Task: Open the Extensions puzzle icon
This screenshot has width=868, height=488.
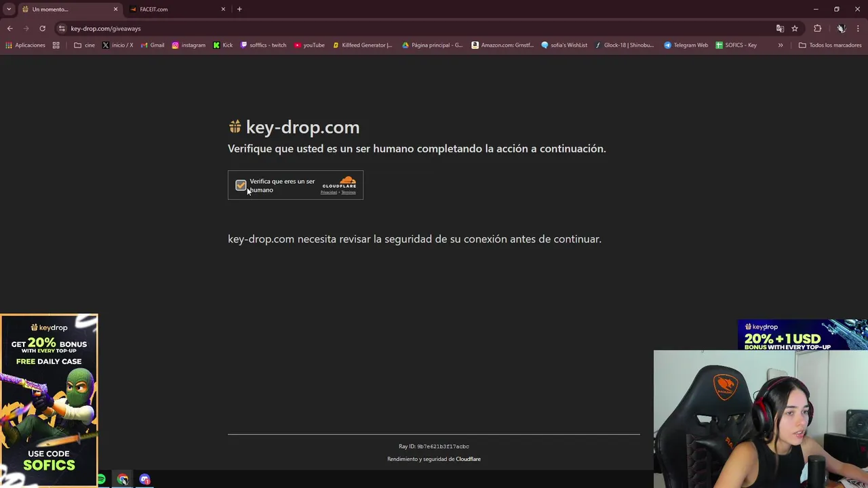Action: tap(817, 28)
